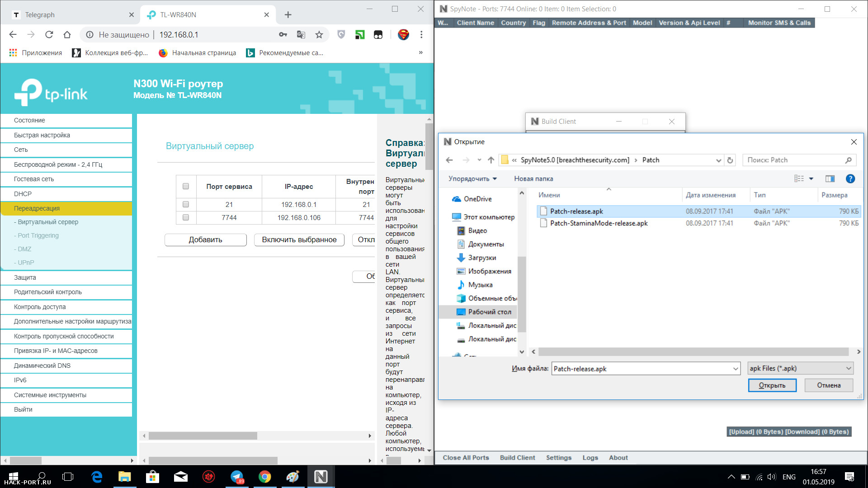This screenshot has height=488, width=868.
Task: Click Открыть button
Action: coord(772,385)
